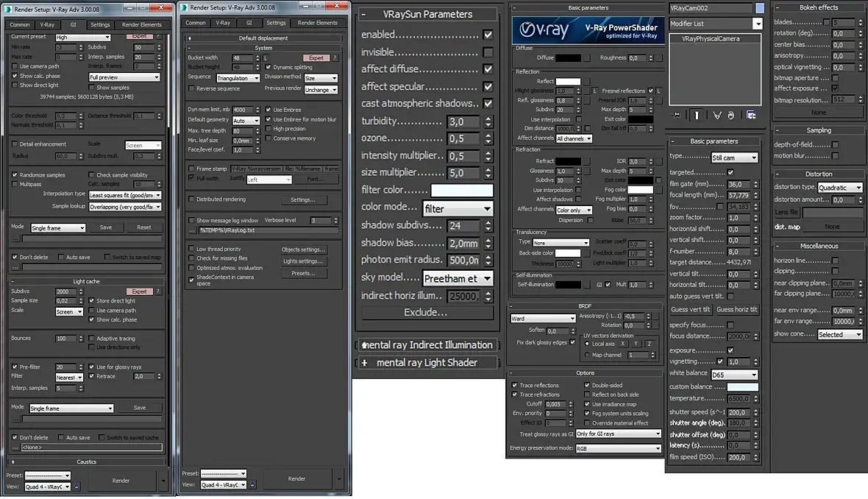The width and height of the screenshot is (868, 499).
Task: Enable Distributed rendering checkbox
Action: [191, 199]
